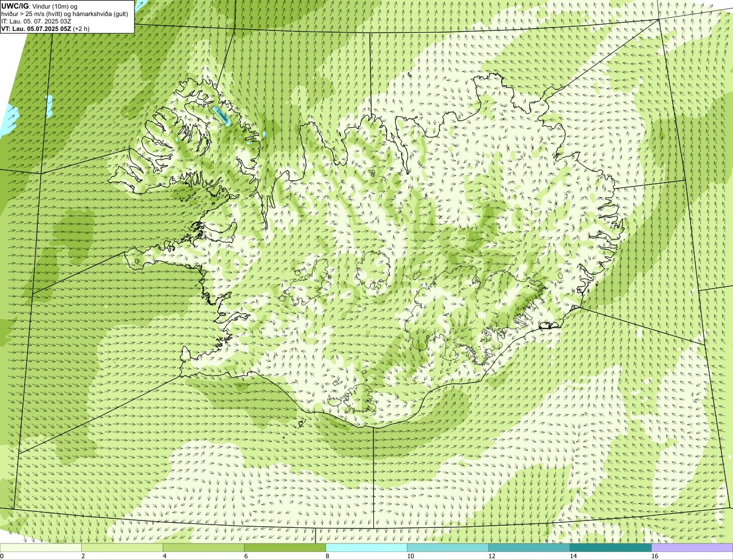Click the dark teal 14–16 m/s legend swatch
This screenshot has height=560, width=733.
pos(610,548)
